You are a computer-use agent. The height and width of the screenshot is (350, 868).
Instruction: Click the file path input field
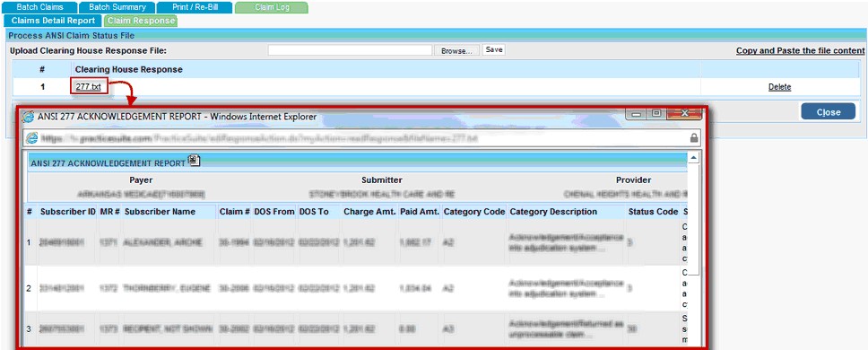click(350, 50)
